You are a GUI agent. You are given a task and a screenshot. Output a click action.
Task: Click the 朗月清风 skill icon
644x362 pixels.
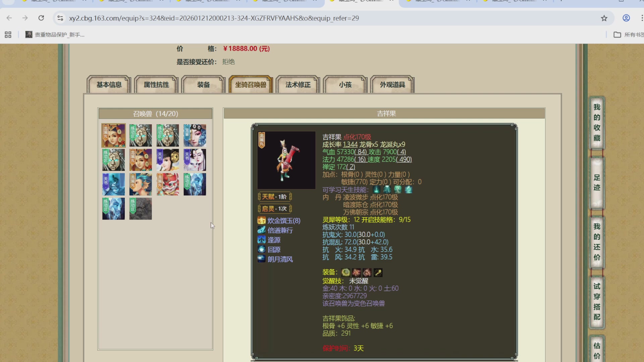[x=261, y=259]
